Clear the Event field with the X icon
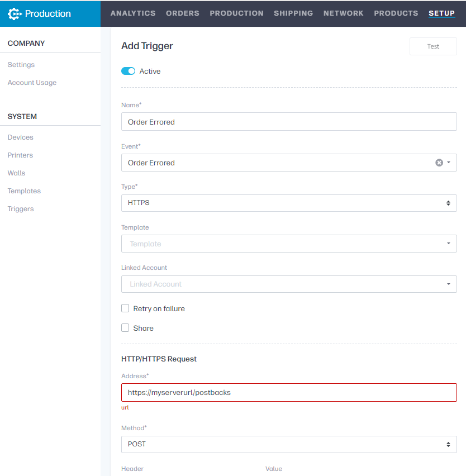 [x=439, y=163]
